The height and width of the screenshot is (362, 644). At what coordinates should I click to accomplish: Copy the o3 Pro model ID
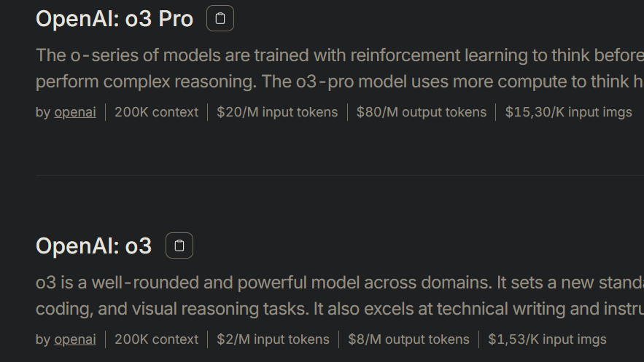point(220,19)
